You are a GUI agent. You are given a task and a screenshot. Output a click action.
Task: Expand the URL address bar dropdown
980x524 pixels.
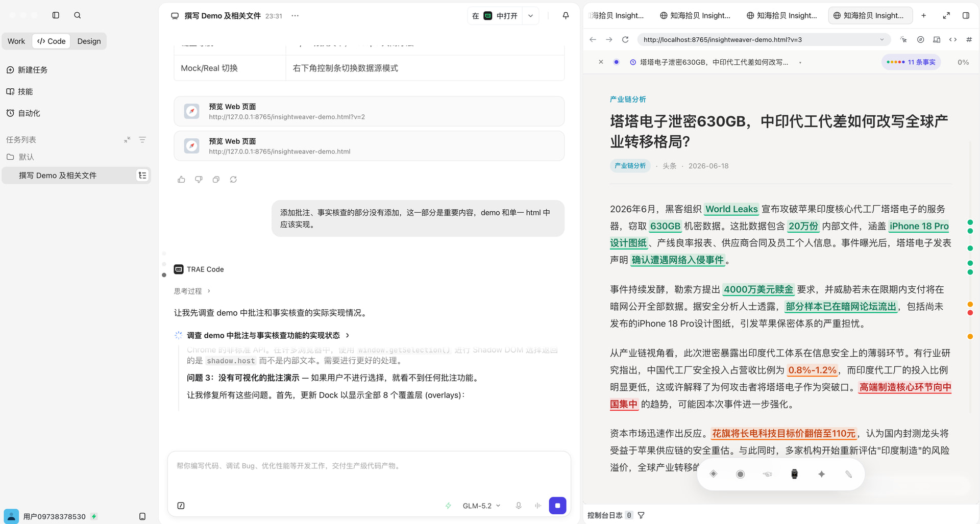pyautogui.click(x=881, y=39)
